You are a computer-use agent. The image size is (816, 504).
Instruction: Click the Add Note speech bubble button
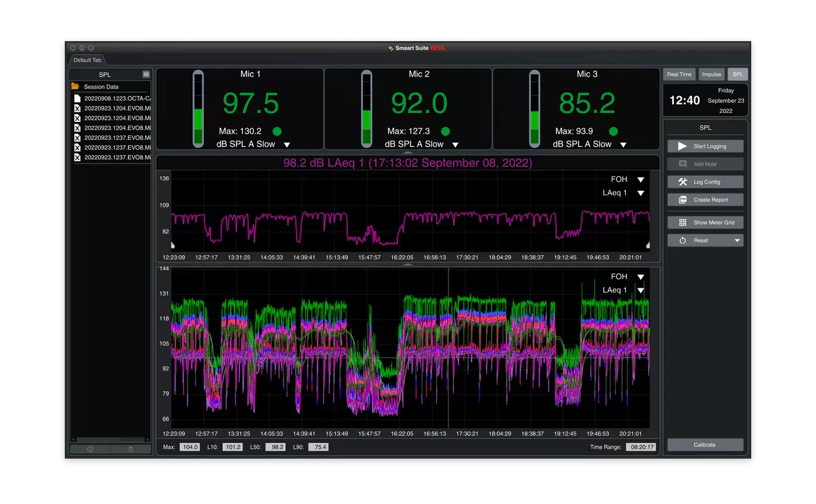coord(705,164)
